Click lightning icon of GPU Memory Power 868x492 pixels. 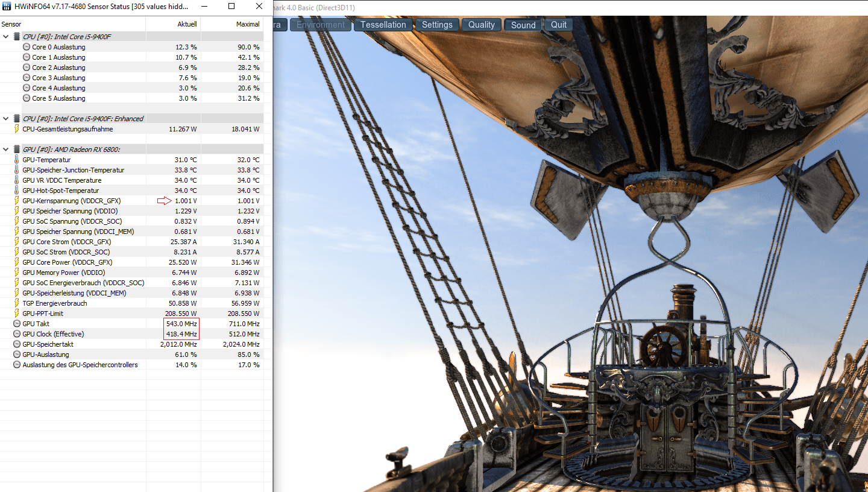[17, 273]
